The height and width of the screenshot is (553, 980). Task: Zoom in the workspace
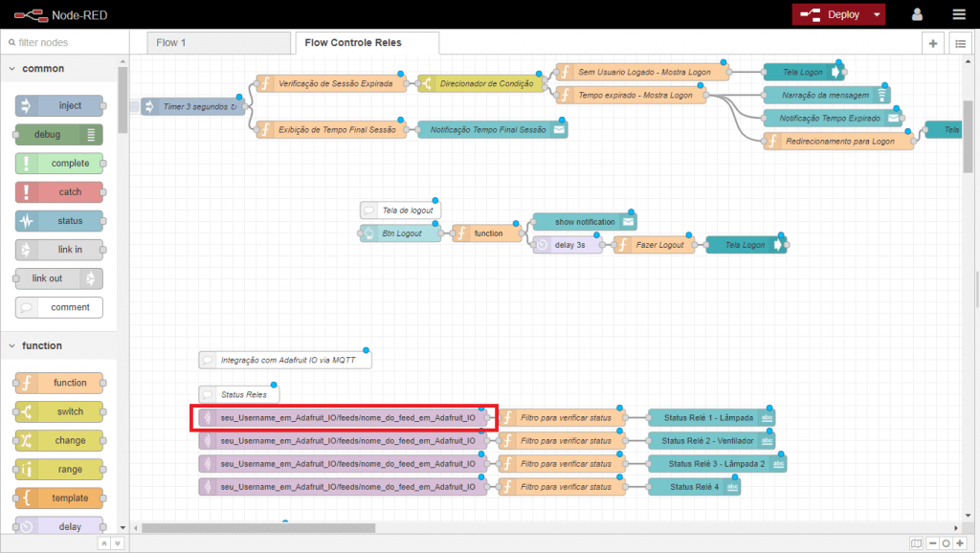point(960,543)
